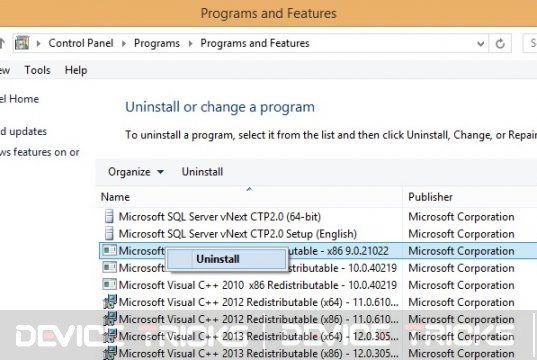Select SQL Server vNext CTP2.0 Setup (English) icon
Screen dimensions: 537x360
[x=109, y=234]
